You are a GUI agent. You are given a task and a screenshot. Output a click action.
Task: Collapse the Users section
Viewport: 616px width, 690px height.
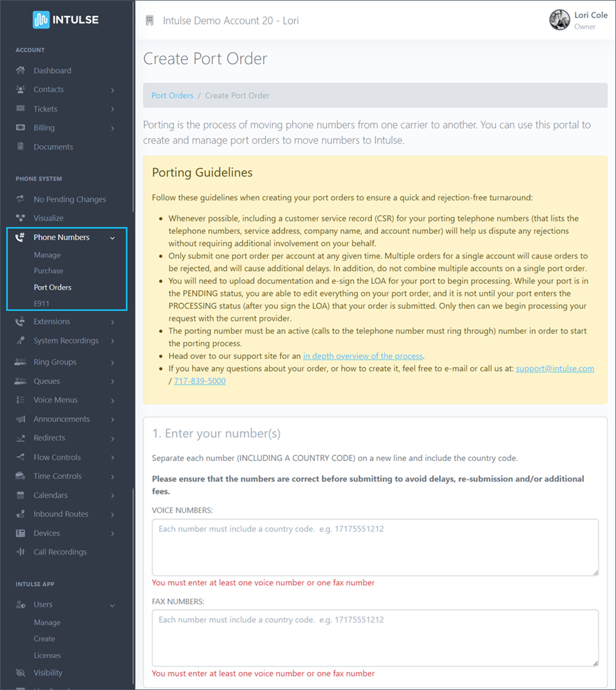[114, 605]
